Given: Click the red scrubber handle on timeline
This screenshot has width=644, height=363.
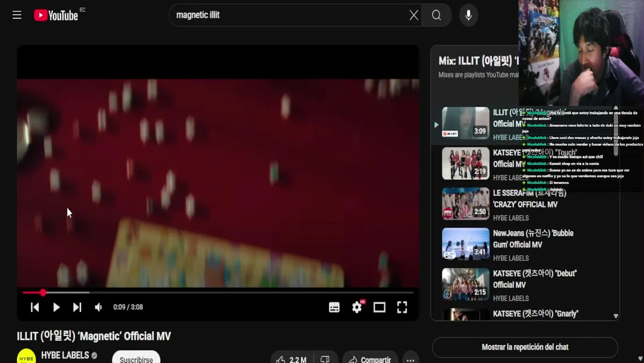Looking at the screenshot, I should (43, 292).
